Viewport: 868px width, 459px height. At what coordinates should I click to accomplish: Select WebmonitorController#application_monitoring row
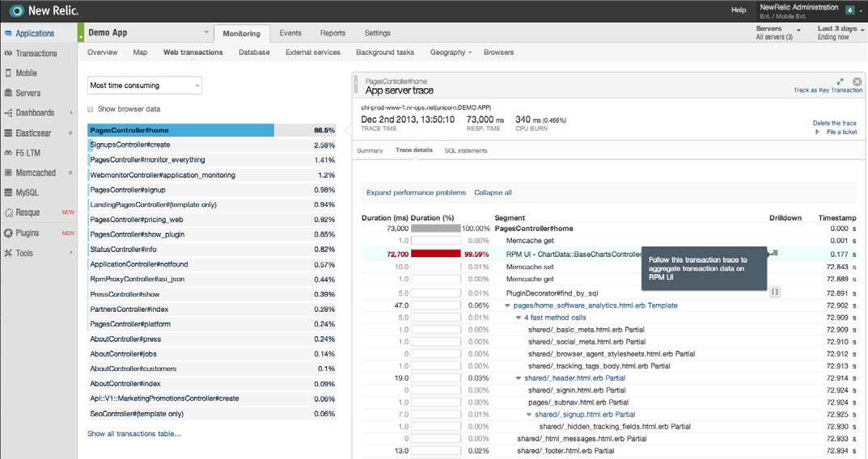point(211,175)
